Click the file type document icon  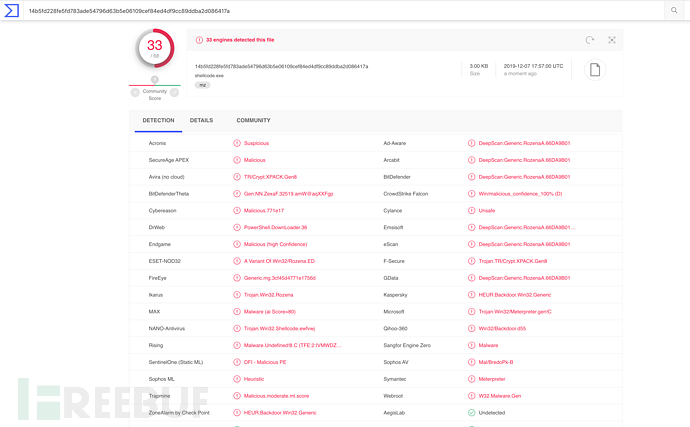click(595, 70)
